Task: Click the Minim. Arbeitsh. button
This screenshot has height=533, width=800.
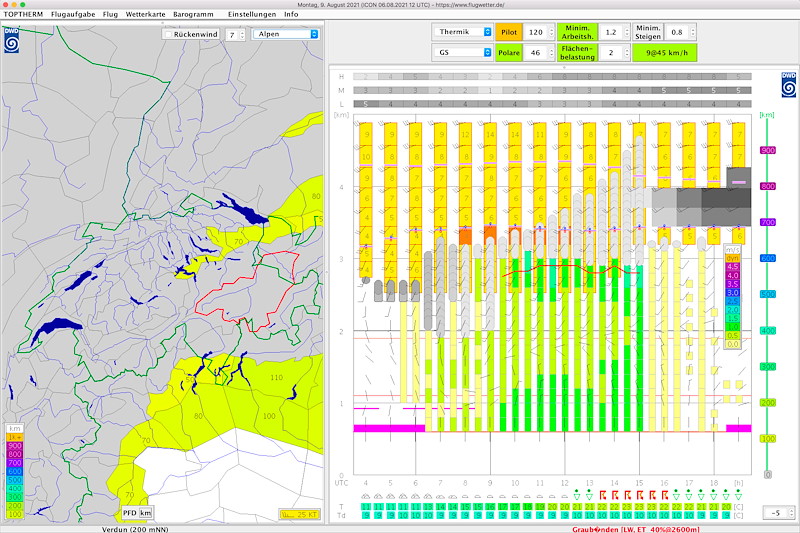Action: point(577,32)
